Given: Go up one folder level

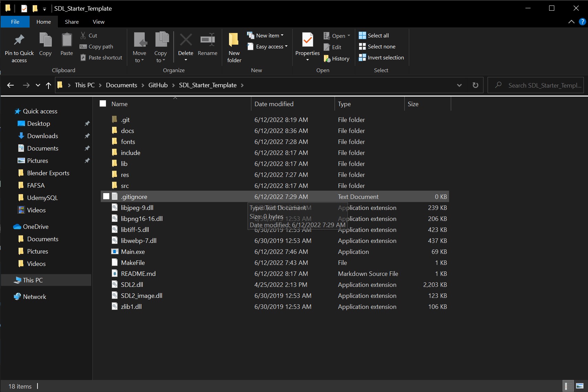Looking at the screenshot, I should pos(48,85).
